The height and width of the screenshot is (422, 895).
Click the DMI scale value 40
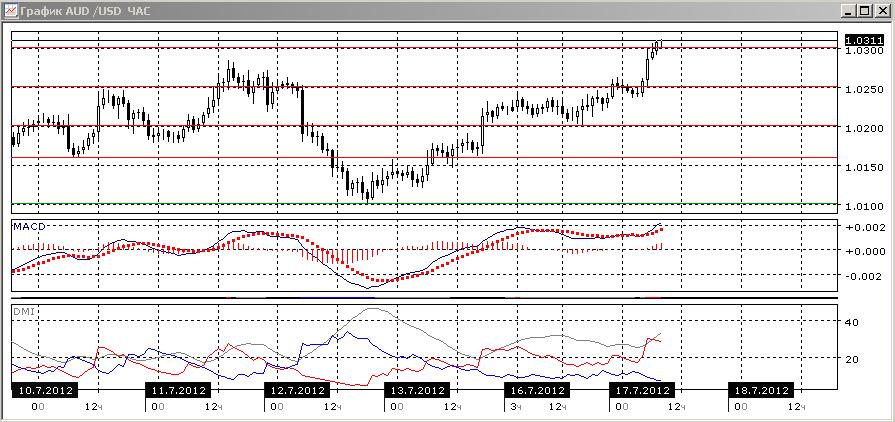pyautogui.click(x=853, y=323)
